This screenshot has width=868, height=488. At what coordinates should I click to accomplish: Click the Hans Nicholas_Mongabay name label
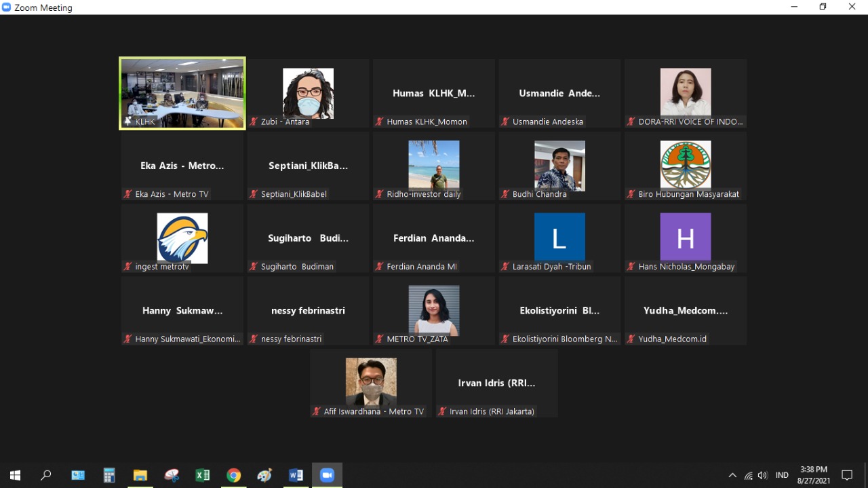pyautogui.click(x=686, y=267)
